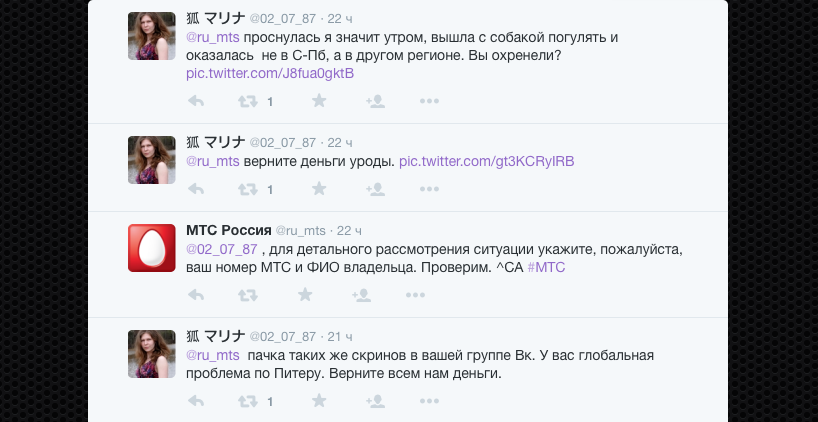
Task: Reply to the МТС Россия tweet
Action: click(x=197, y=295)
